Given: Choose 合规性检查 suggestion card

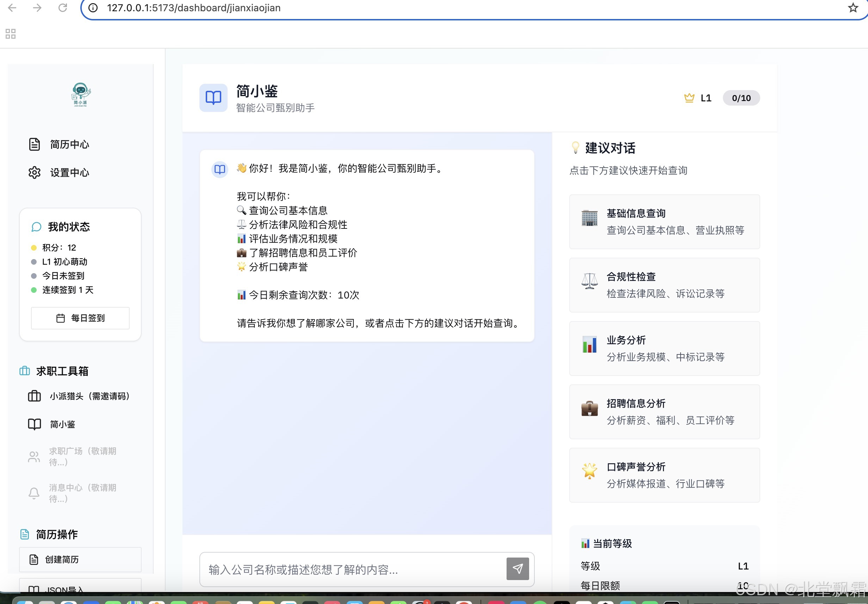Looking at the screenshot, I should click(664, 285).
